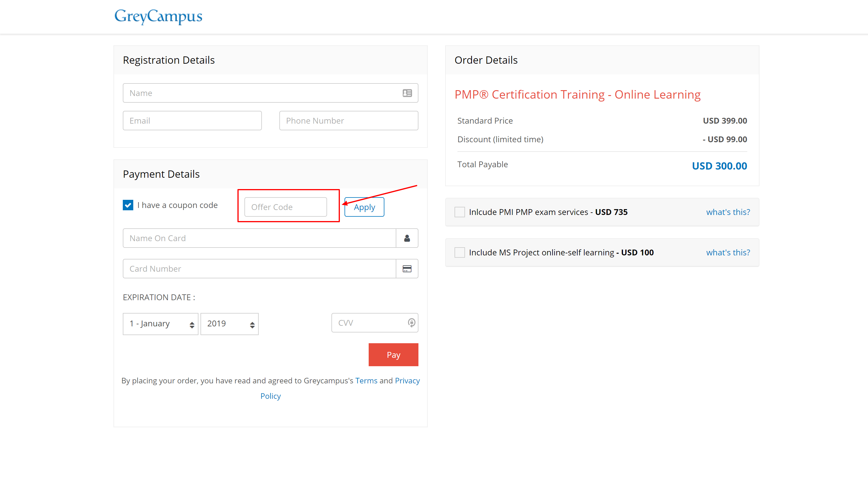Check the PMI PMP exam services checkbox
This screenshot has height=500, width=868.
coord(459,212)
